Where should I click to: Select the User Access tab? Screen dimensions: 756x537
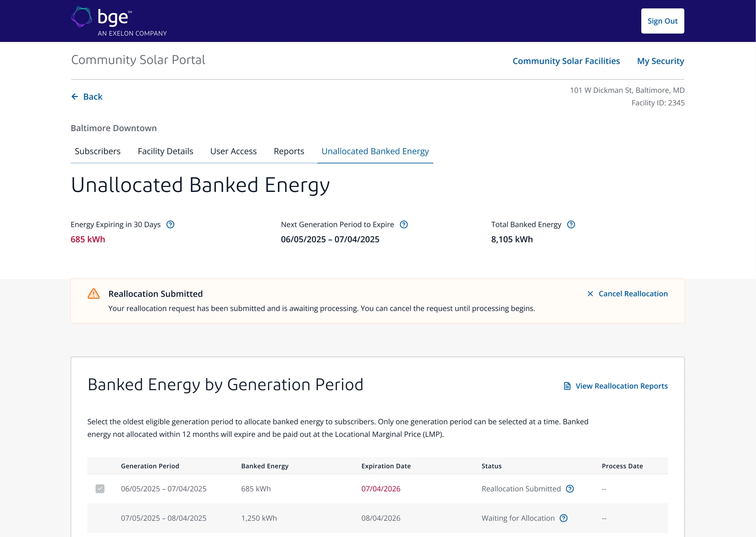(233, 151)
